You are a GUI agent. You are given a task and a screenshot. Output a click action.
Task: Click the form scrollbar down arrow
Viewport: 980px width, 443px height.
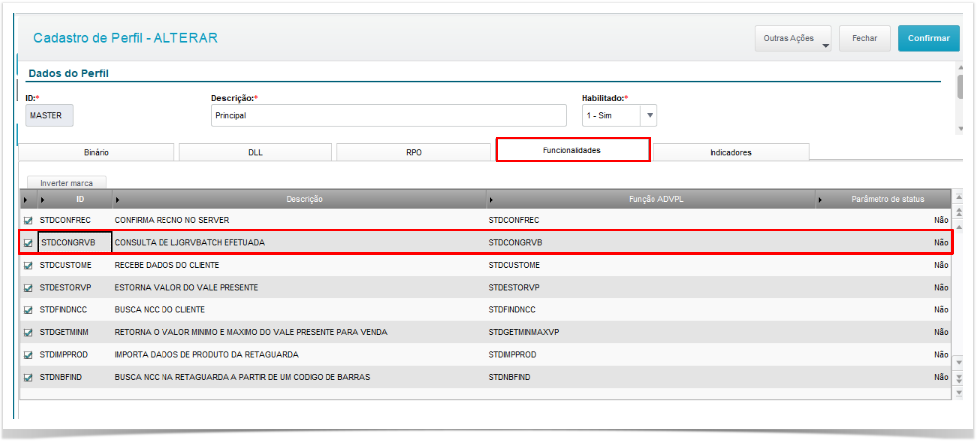960,129
